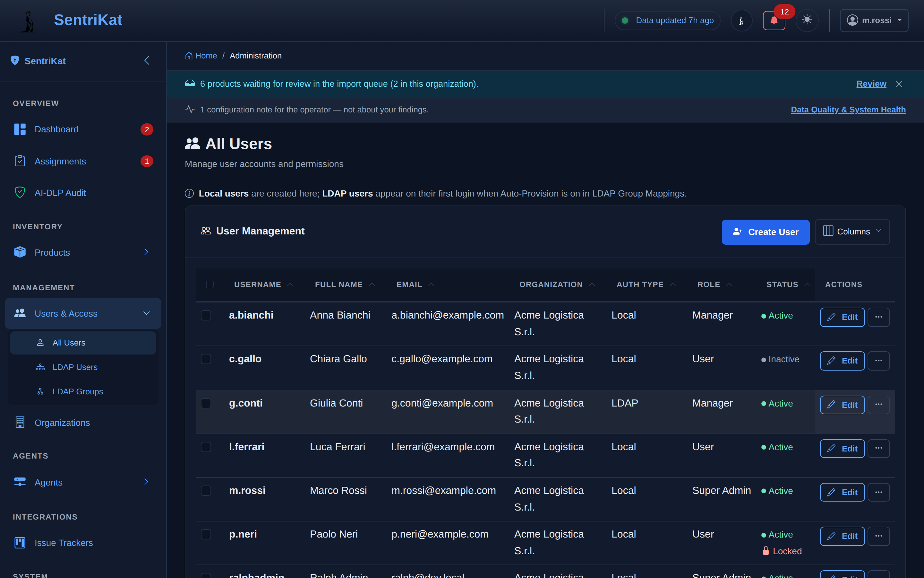Click the SentriKat shield icon in sidebar
Screen dimensions: 924x578
(x=15, y=60)
